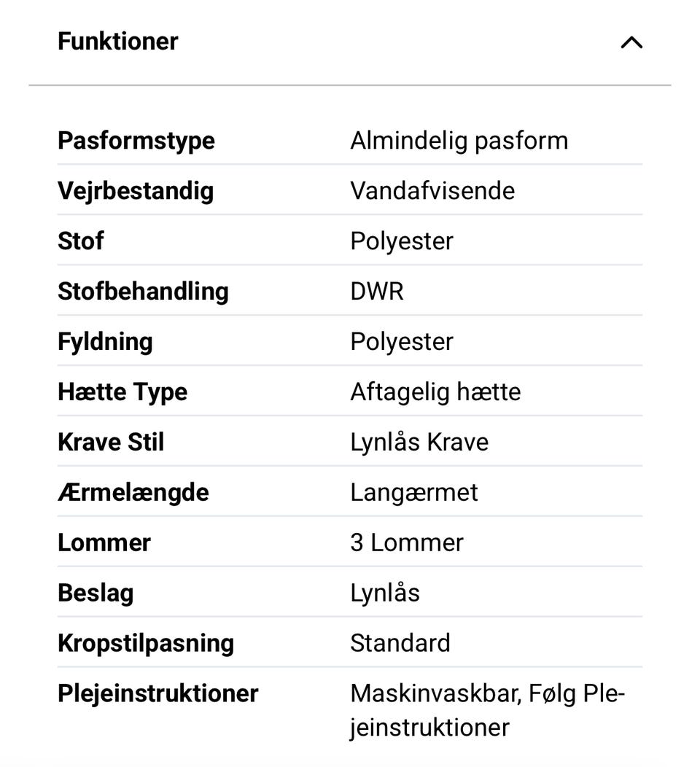Screen dimensions: 700x767
Task: Click the Almindelig pasform value
Action: (x=459, y=140)
